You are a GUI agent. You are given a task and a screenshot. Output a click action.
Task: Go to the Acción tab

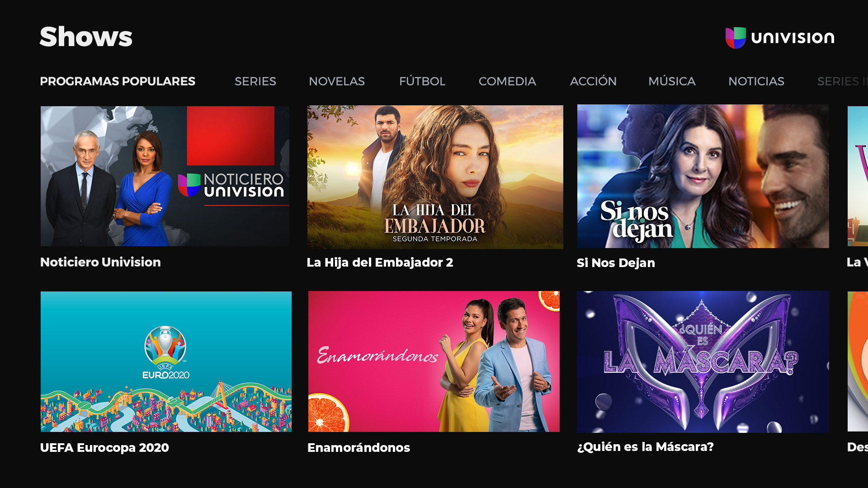point(593,81)
